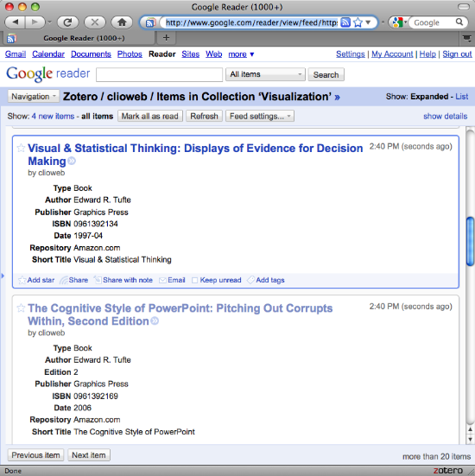Click the show details link
The height and width of the screenshot is (476, 475).
tap(446, 116)
